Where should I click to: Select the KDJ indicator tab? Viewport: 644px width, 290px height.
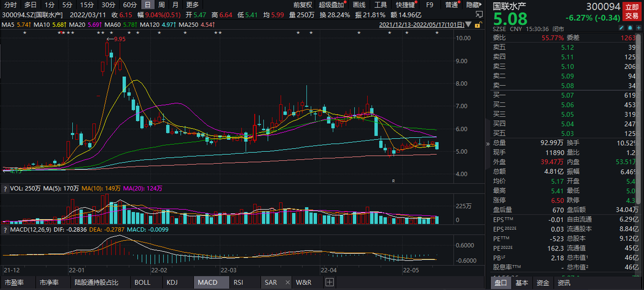pyautogui.click(x=172, y=282)
